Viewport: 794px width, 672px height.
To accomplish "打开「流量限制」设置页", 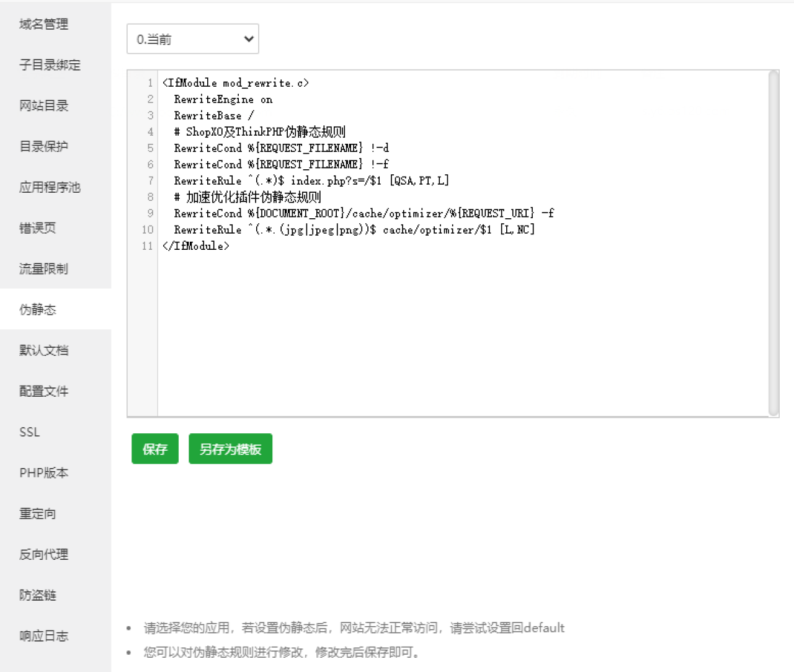I will (x=44, y=268).
